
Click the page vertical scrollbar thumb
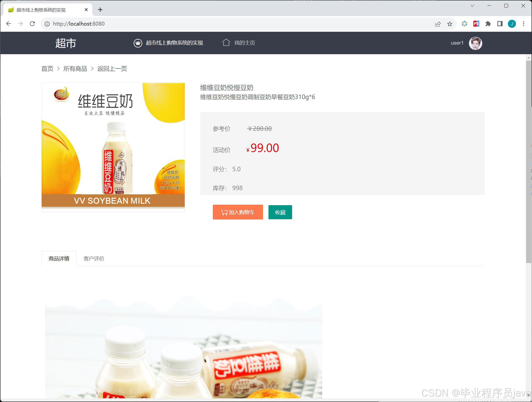tap(528, 161)
